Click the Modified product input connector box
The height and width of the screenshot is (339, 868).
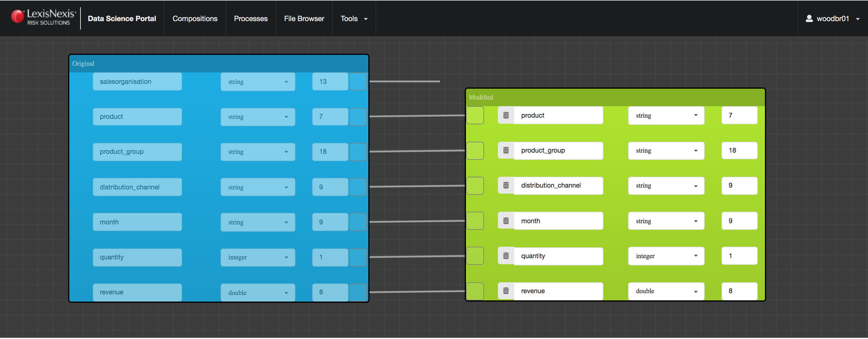(x=475, y=116)
